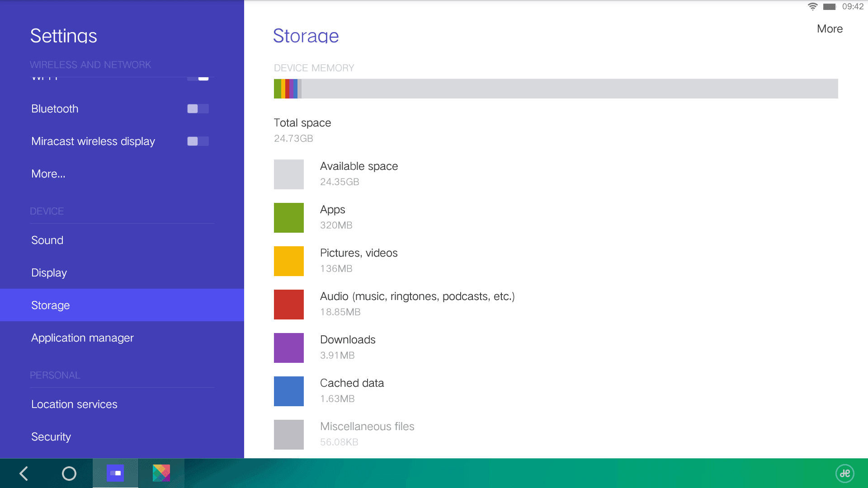Click the 24.35GB available value
This screenshot has height=488, width=868.
tap(340, 182)
